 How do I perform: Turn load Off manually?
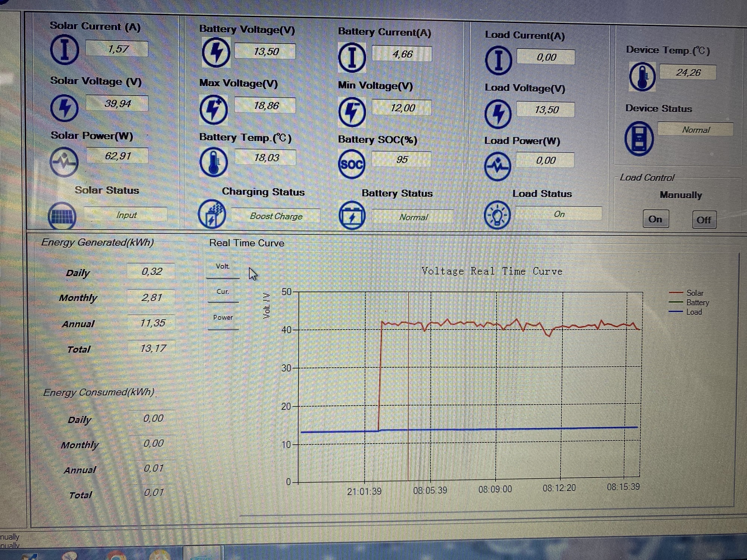tap(704, 220)
